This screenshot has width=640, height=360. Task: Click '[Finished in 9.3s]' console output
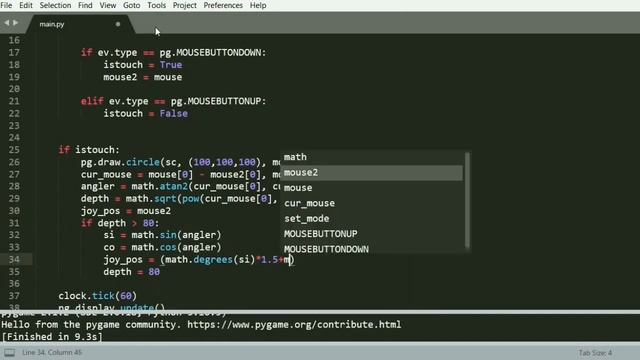click(x=52, y=337)
